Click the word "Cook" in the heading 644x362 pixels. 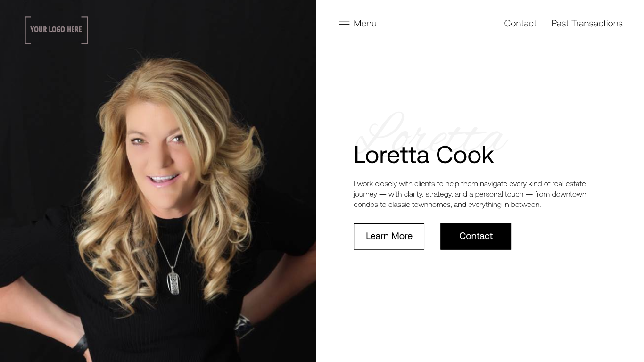tap(465, 155)
